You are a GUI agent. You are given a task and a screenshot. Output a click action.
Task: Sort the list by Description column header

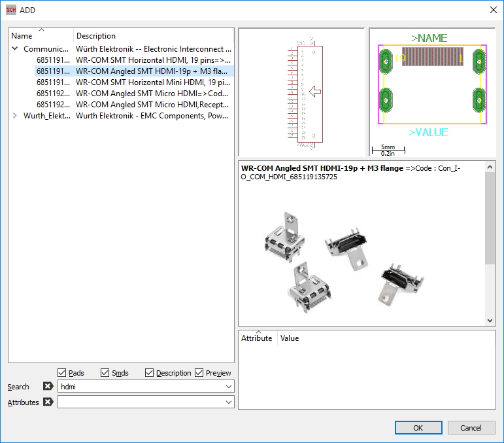pyautogui.click(x=154, y=36)
